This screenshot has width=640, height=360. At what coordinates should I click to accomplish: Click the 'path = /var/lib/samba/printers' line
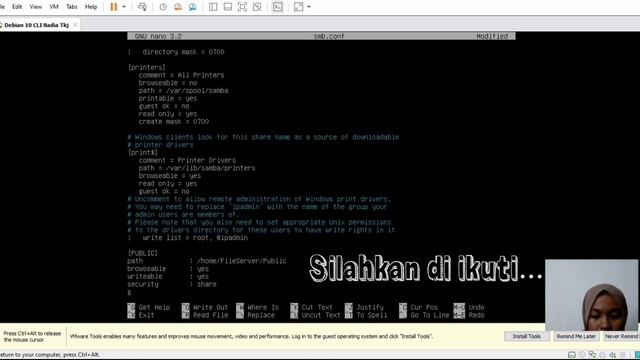[197, 168]
